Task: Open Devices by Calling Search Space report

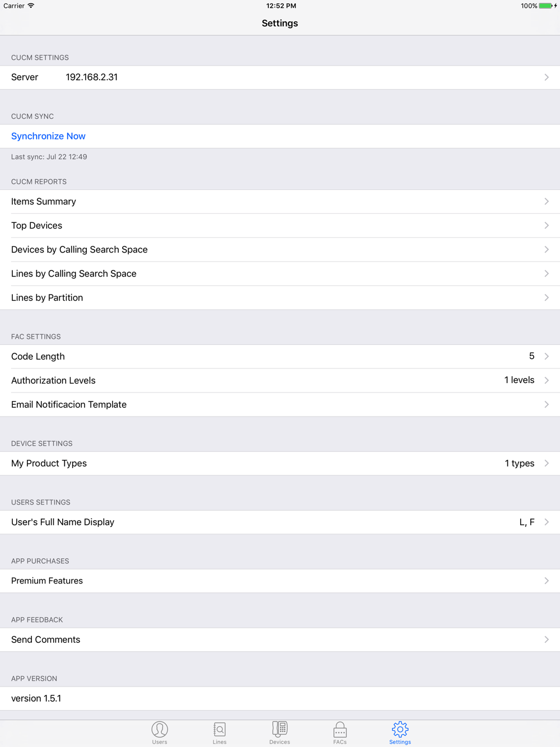Action: coord(280,250)
